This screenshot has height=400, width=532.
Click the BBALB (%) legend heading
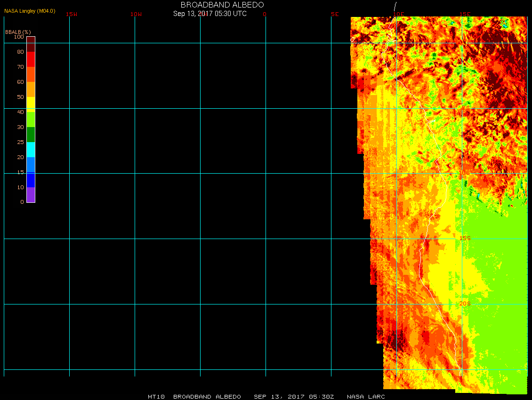[18, 32]
